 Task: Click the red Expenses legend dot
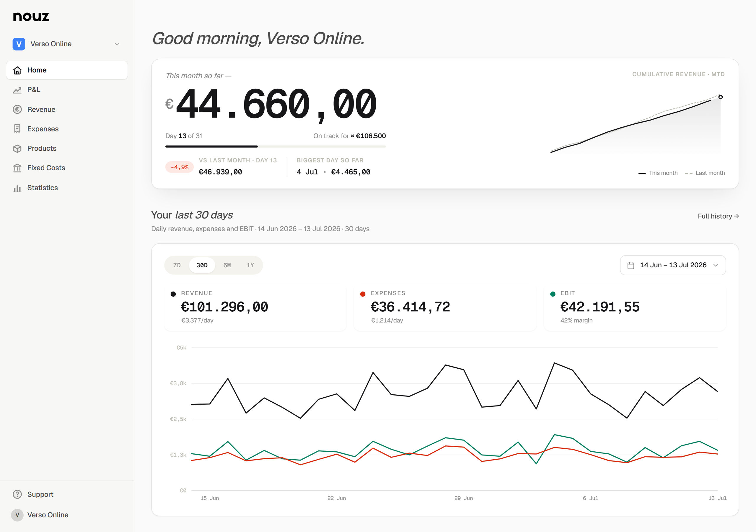coord(363,294)
